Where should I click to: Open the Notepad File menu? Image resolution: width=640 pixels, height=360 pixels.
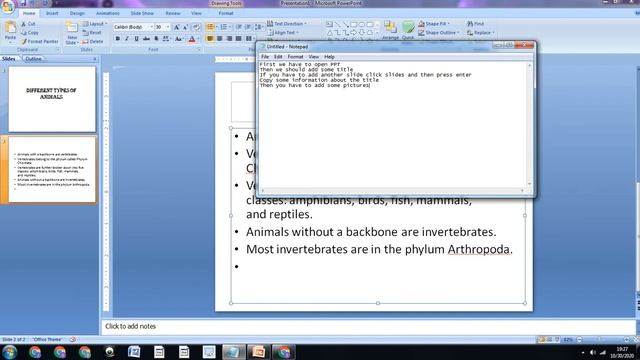point(264,57)
